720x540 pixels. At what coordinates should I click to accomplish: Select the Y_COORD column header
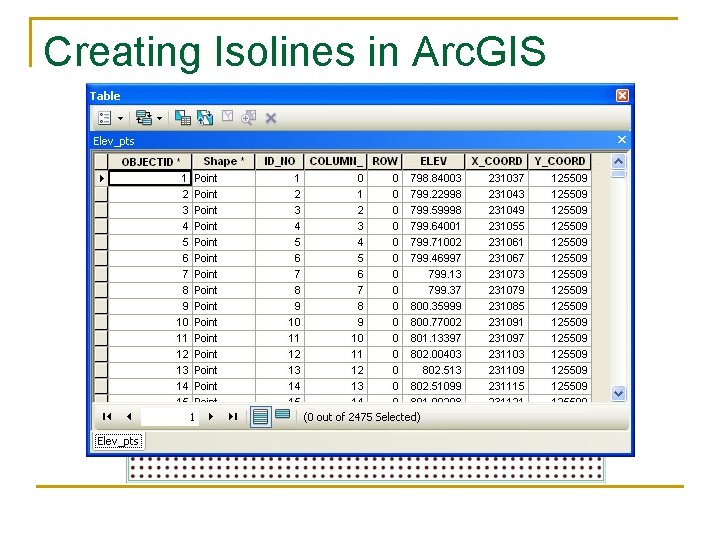click(x=559, y=162)
